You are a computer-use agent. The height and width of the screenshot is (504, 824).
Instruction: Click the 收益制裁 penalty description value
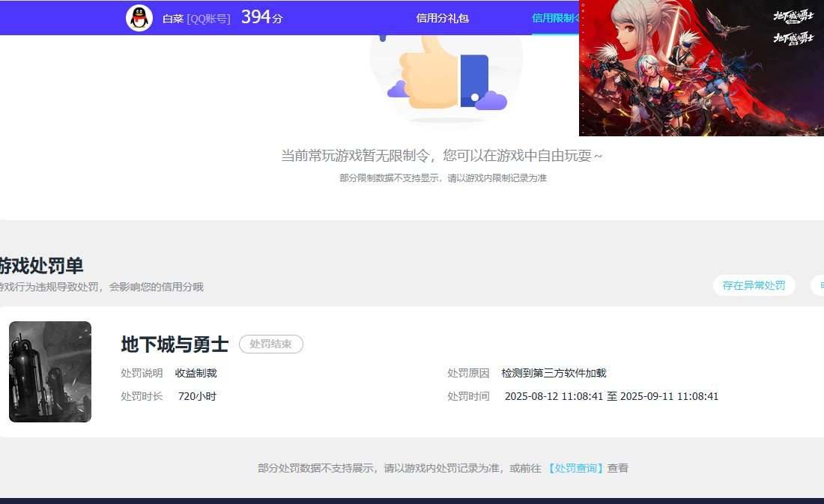196,373
